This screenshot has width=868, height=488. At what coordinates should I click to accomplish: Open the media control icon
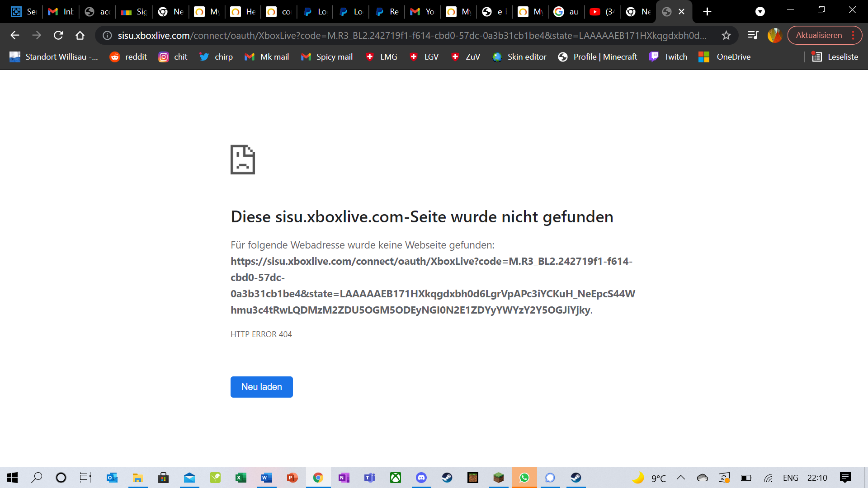click(753, 35)
